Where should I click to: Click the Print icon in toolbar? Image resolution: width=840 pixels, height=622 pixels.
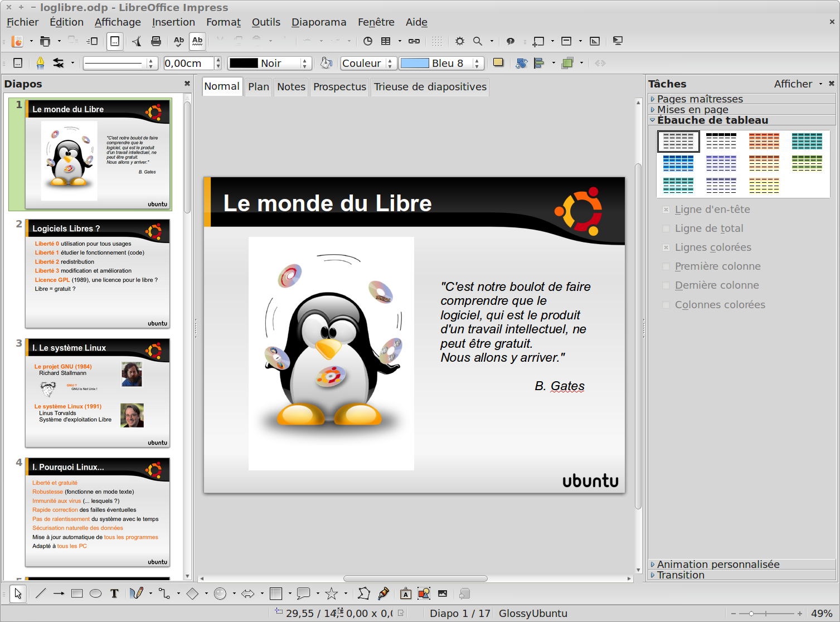click(x=156, y=41)
